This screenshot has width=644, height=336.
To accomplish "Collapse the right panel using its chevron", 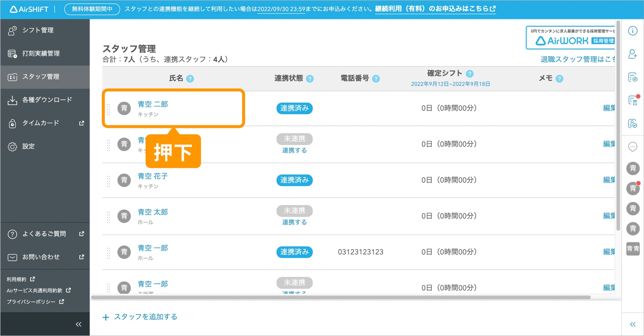I will coord(633,324).
